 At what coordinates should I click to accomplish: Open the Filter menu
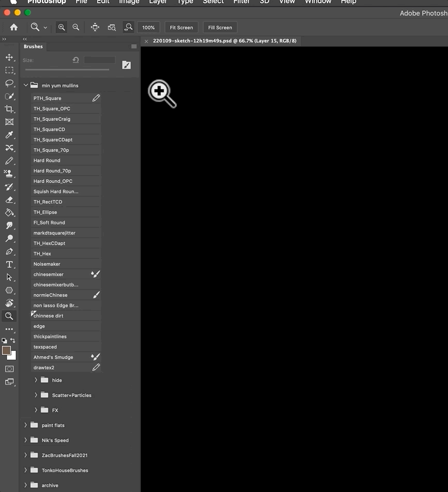click(x=241, y=2)
